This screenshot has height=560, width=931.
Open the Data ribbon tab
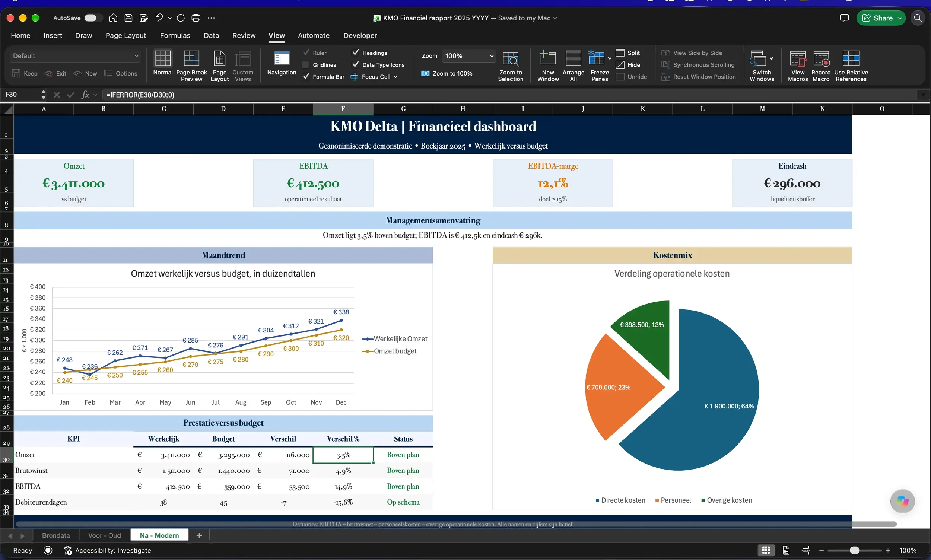click(211, 35)
